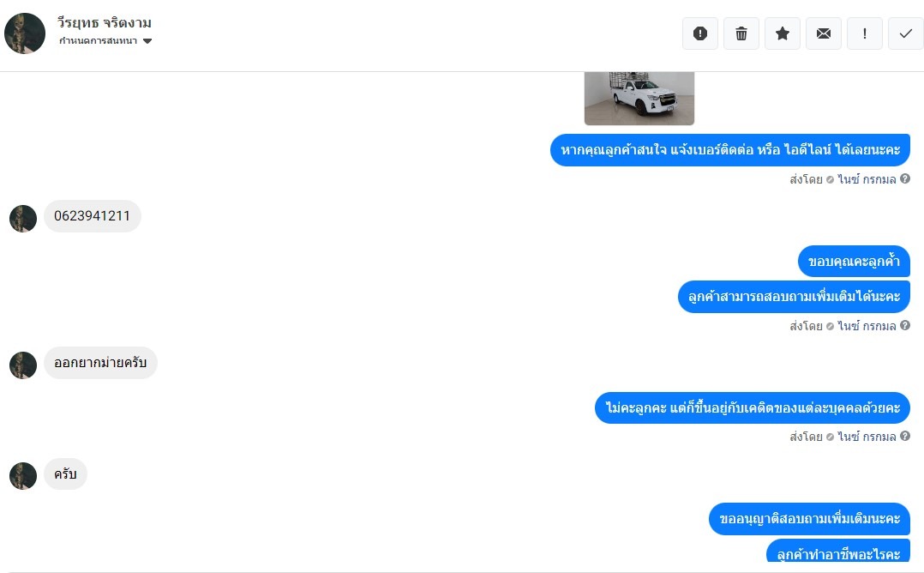Image resolution: width=924 pixels, height=573 pixels.
Task: Mark conversation done with checkmark icon
Action: click(x=906, y=33)
